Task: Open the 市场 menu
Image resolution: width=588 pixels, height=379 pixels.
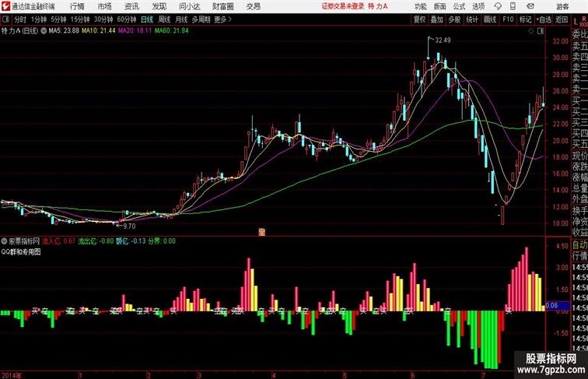Action: (x=104, y=6)
